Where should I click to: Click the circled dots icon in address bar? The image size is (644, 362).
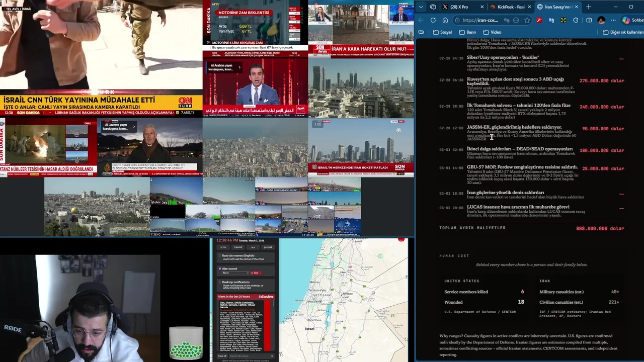[516, 20]
